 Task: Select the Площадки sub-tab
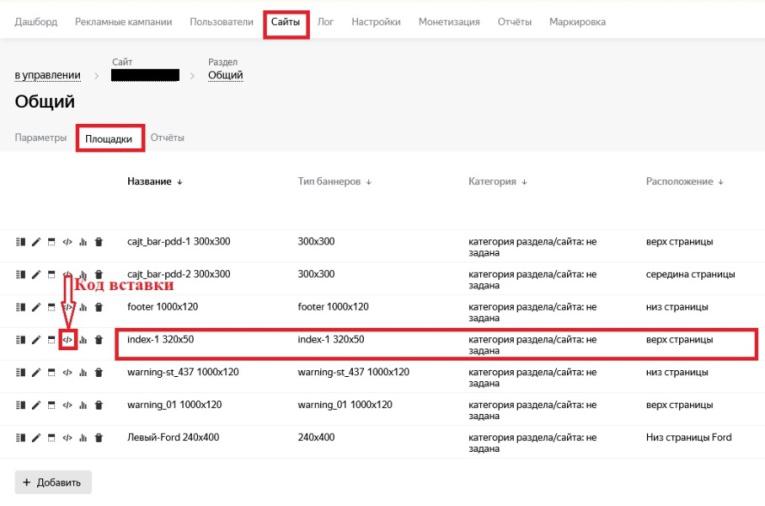click(109, 139)
